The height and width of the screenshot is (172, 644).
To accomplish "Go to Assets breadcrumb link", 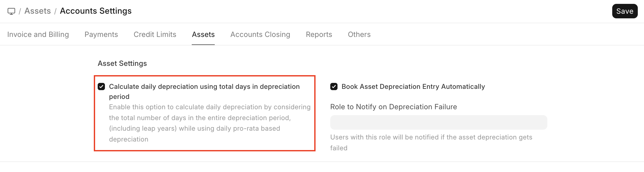I will (38, 11).
